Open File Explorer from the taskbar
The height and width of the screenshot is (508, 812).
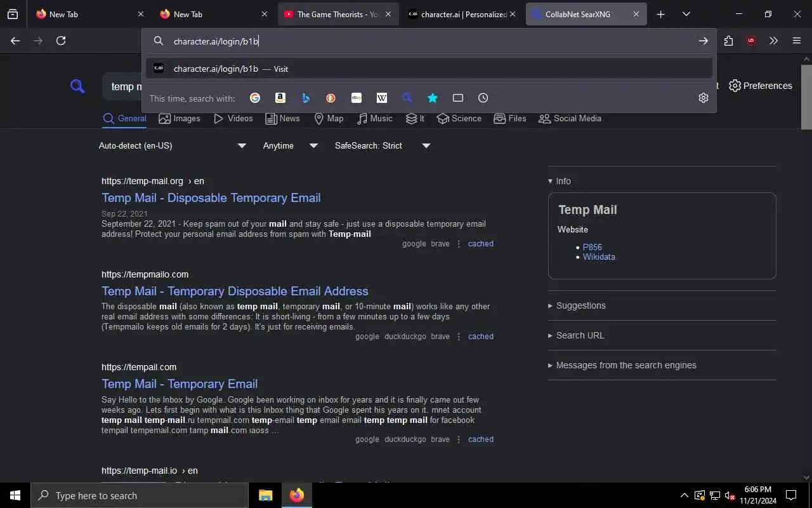click(x=265, y=495)
